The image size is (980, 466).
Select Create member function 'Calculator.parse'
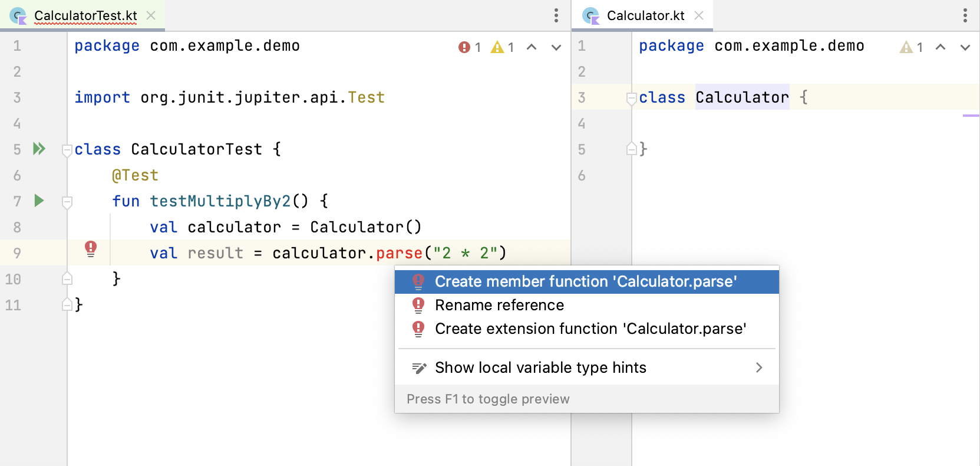586,282
